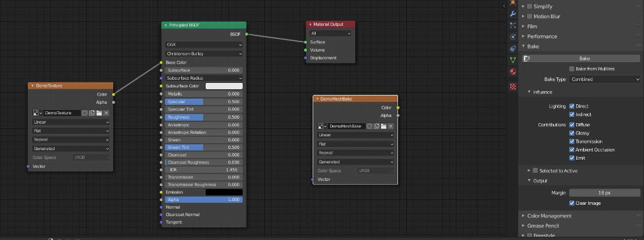Uncheck the Diffuse contribution
644x240 pixels.
click(572, 125)
